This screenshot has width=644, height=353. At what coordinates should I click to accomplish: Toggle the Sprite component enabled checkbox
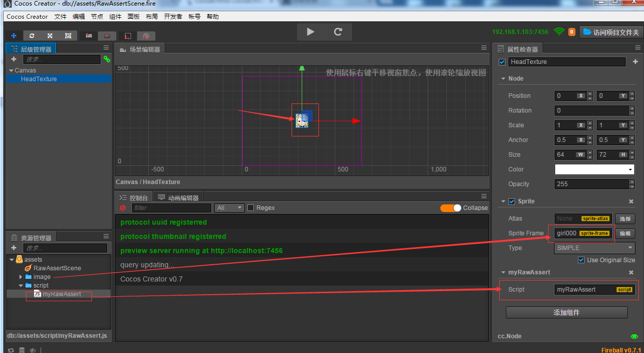(511, 201)
